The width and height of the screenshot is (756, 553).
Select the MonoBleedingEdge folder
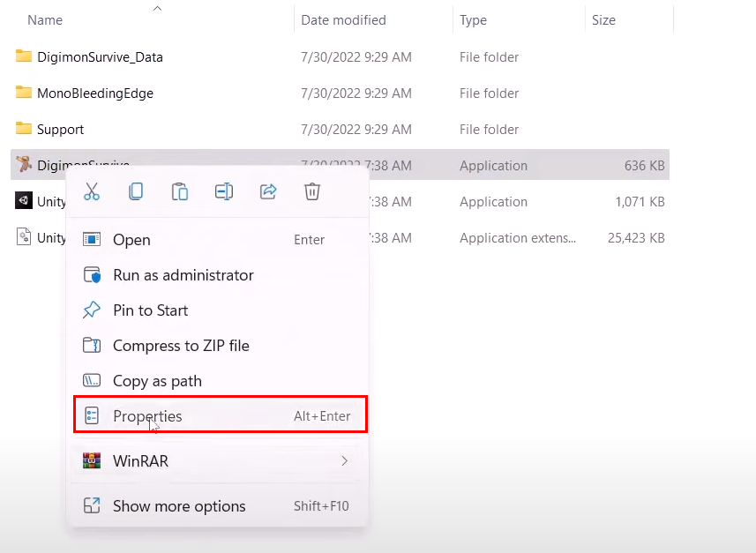click(94, 93)
